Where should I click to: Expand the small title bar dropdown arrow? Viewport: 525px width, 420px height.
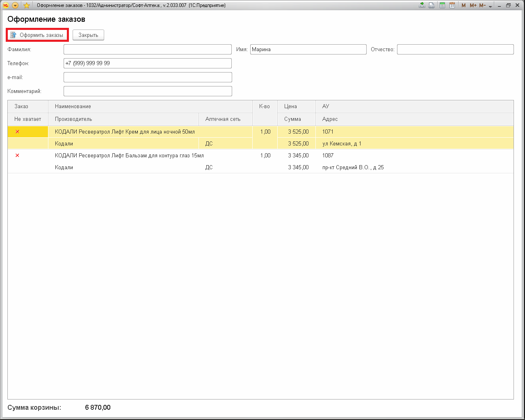click(491, 6)
